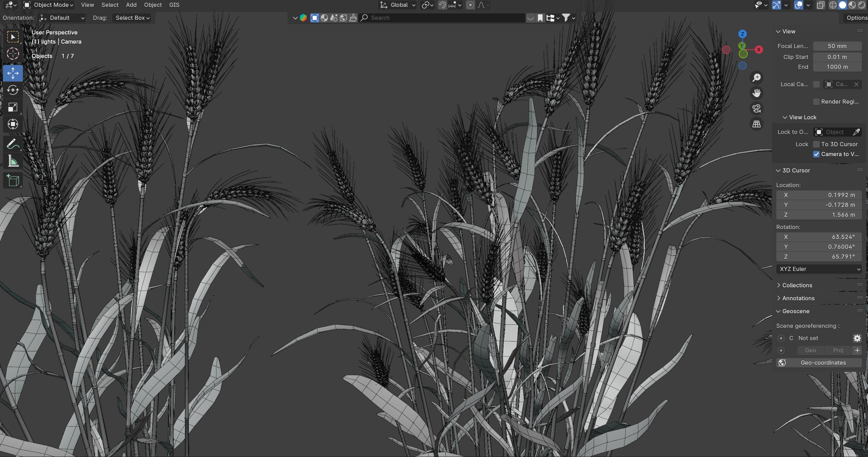Viewport: 868px width, 457px height.
Task: Enable Render Region checkbox
Action: point(817,102)
